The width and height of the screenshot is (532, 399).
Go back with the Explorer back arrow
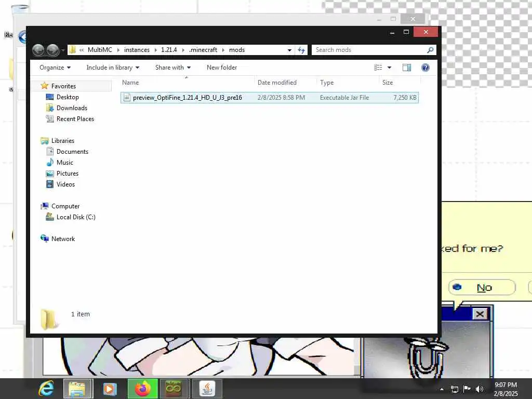point(38,50)
